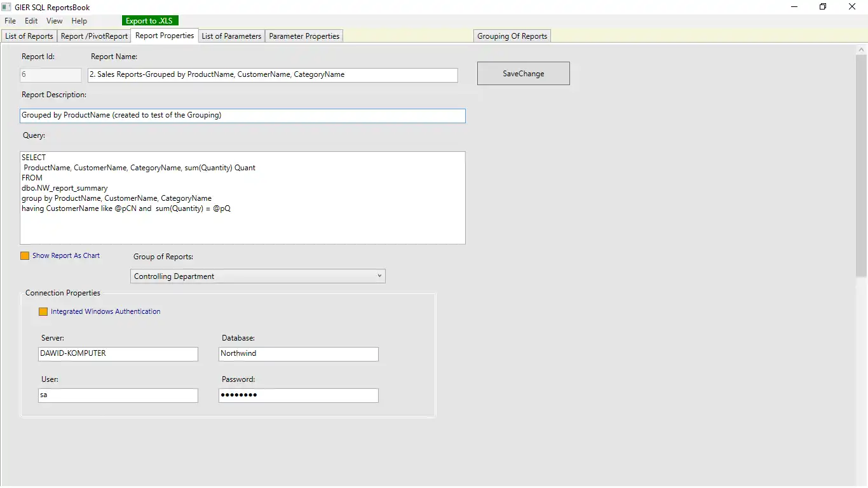868x488 pixels.
Task: Open the Report /PivotReport tab
Action: pos(94,36)
